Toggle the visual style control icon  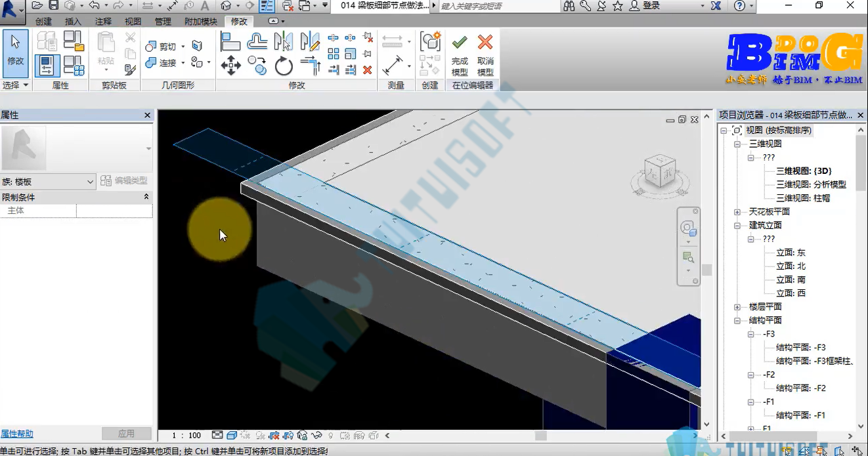[x=232, y=435]
